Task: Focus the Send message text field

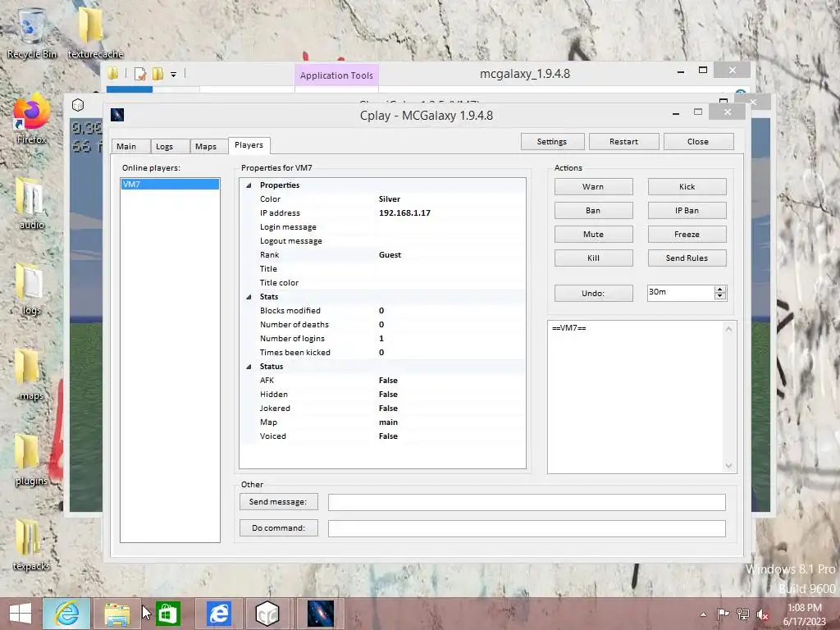Action: click(x=527, y=503)
